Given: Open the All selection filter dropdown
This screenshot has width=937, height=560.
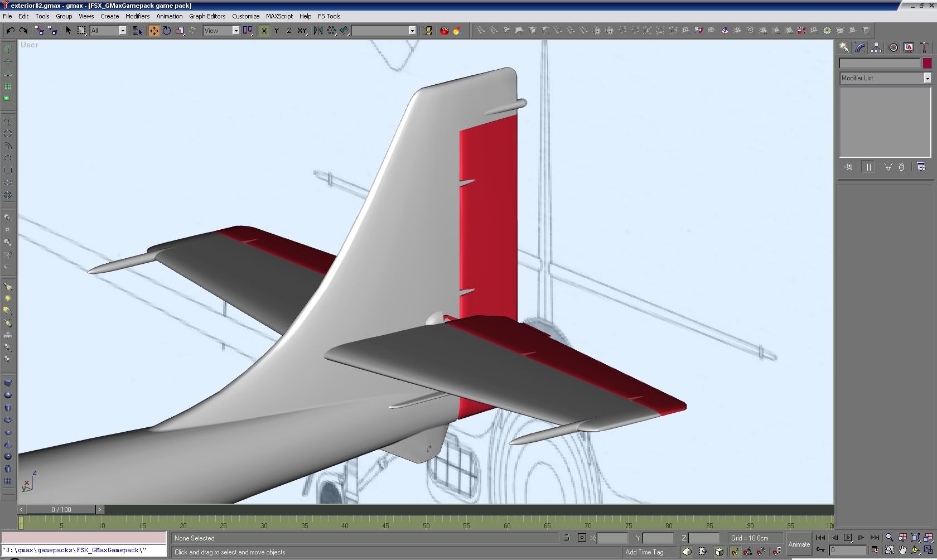Looking at the screenshot, I should click(123, 31).
